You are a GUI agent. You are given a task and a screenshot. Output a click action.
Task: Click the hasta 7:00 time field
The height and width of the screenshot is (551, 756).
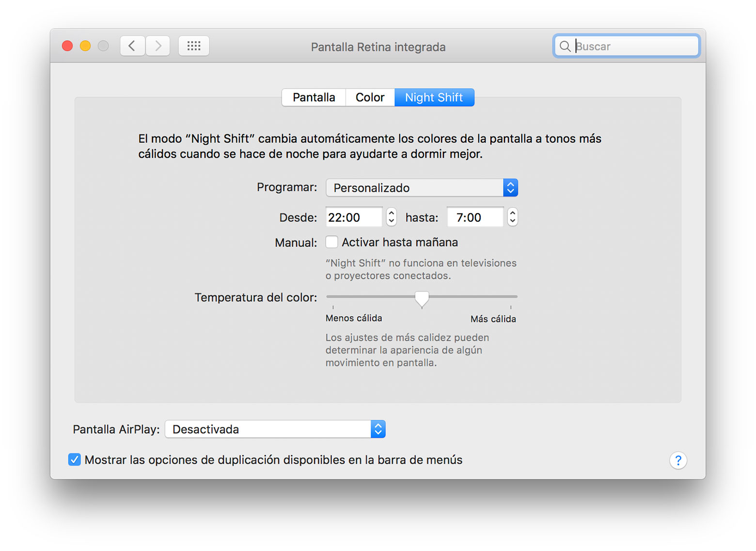point(475,217)
